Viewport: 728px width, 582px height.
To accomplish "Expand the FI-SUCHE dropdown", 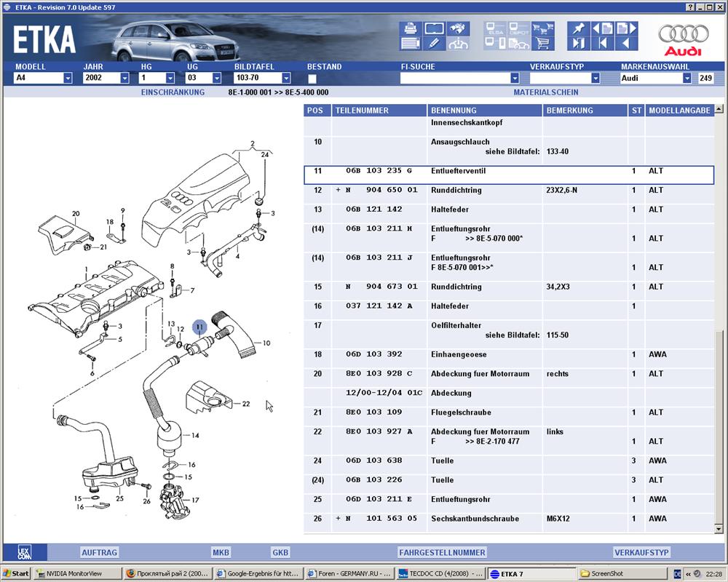I will pos(515,78).
